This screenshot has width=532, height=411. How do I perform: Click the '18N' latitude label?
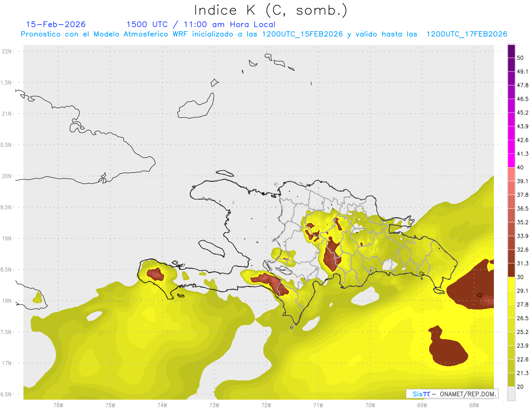pyautogui.click(x=7, y=301)
